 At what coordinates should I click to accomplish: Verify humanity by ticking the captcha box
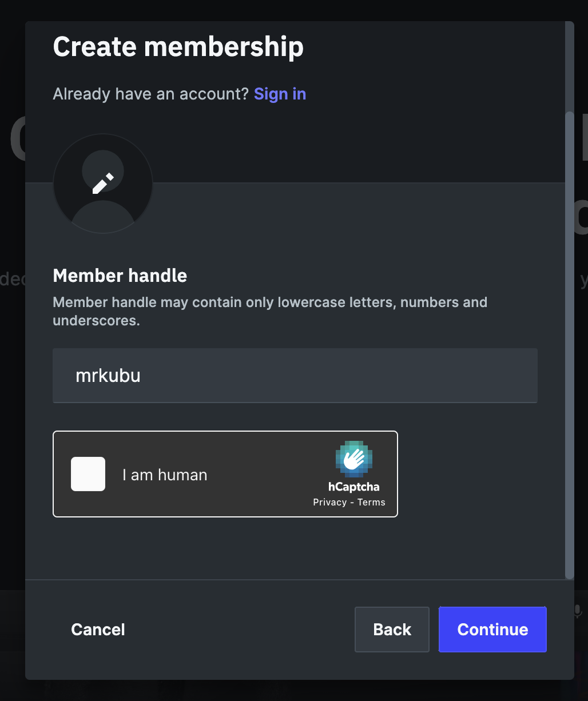click(x=88, y=474)
